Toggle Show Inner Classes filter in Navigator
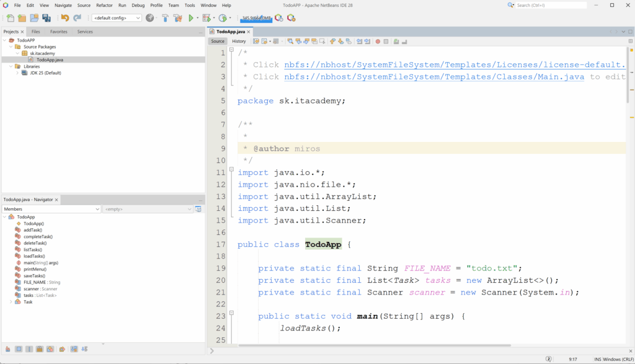This screenshot has width=635, height=364. 50,349
